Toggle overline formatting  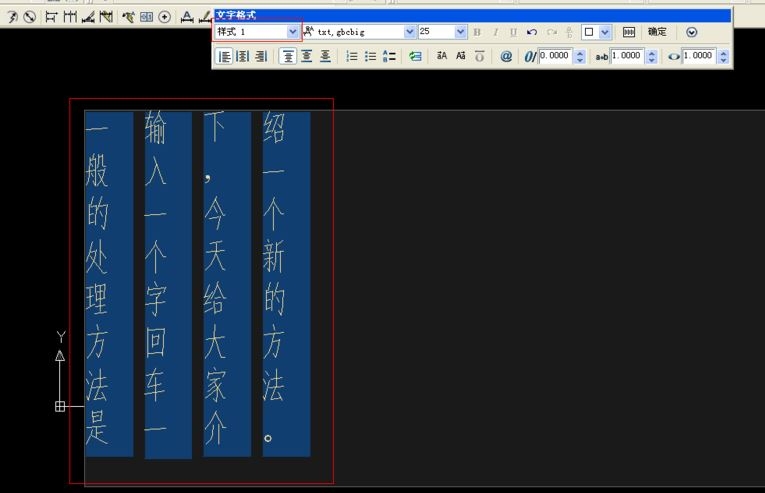480,56
